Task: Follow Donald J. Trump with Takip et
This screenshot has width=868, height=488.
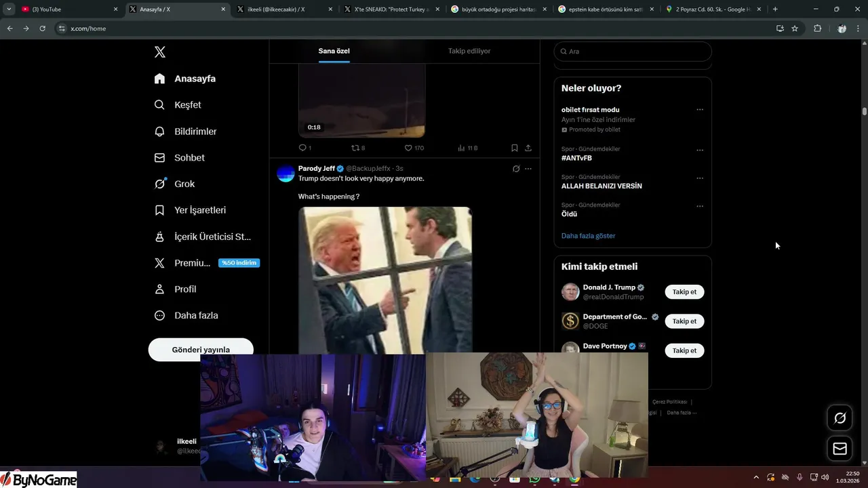Action: [x=684, y=292]
